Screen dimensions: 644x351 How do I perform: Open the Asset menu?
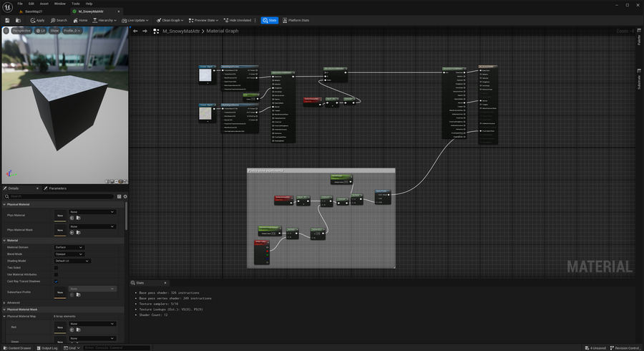pos(44,4)
